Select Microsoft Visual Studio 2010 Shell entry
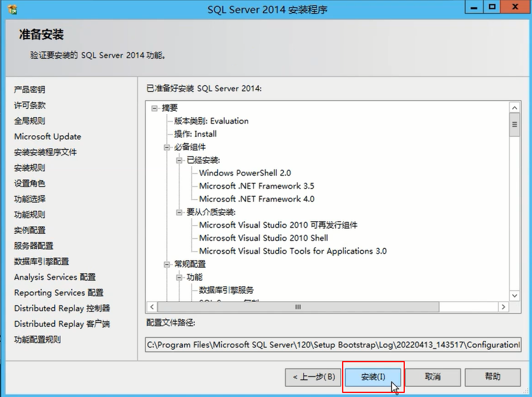Screen dimensions: 532x397 [x=263, y=238]
